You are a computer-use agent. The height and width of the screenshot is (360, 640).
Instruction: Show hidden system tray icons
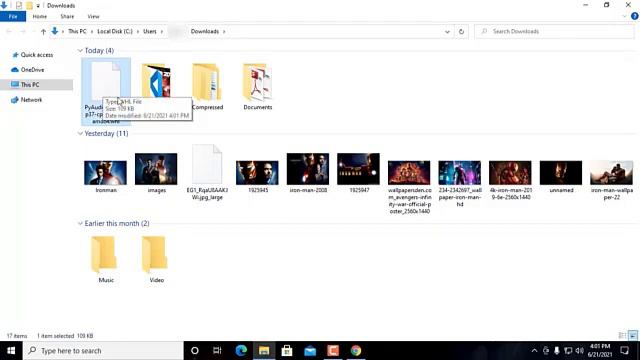click(534, 351)
